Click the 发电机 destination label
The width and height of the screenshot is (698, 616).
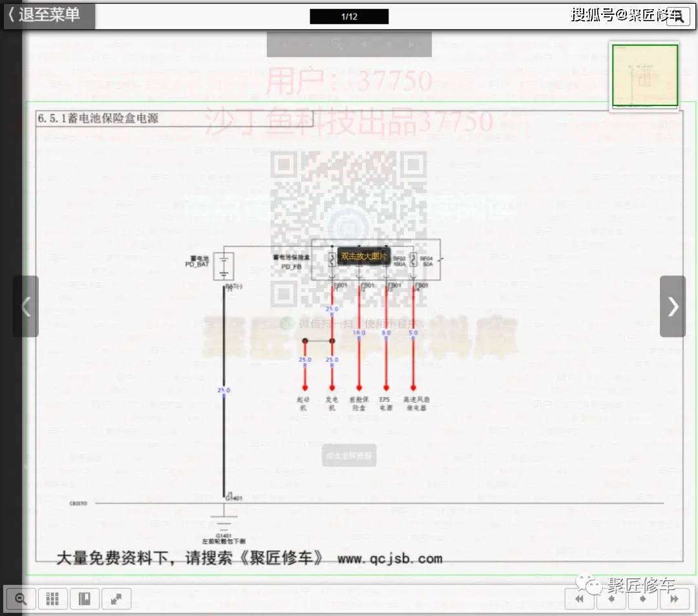click(332, 403)
